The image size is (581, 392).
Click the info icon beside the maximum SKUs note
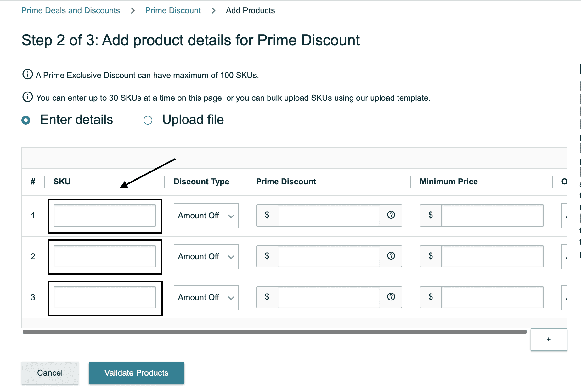(x=28, y=74)
